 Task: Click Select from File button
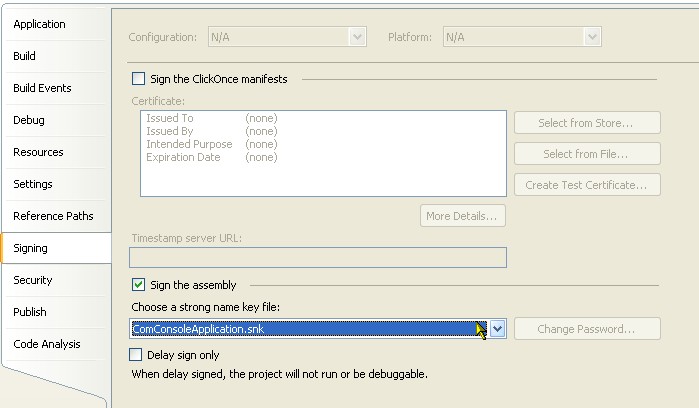587,154
